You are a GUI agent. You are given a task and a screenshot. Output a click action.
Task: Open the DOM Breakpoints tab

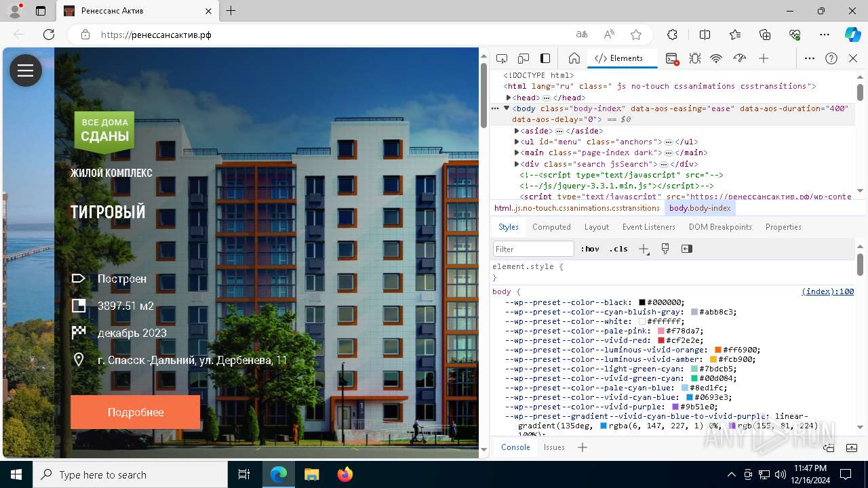(x=720, y=227)
